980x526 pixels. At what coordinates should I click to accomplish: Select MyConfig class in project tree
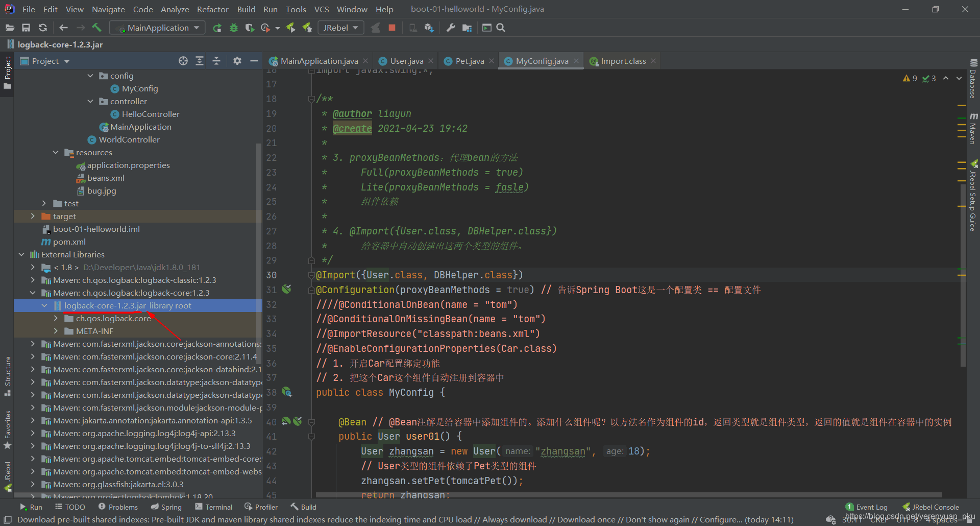tap(140, 88)
